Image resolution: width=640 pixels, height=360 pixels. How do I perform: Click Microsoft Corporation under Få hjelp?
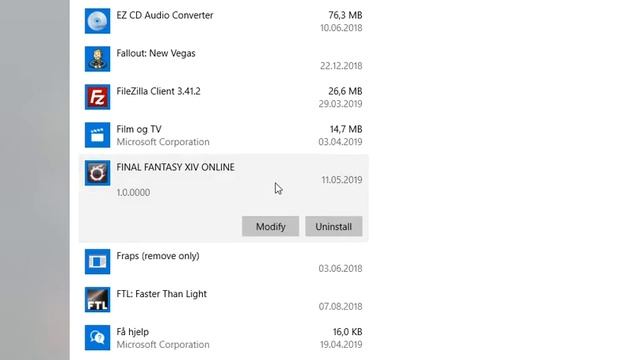(x=163, y=344)
